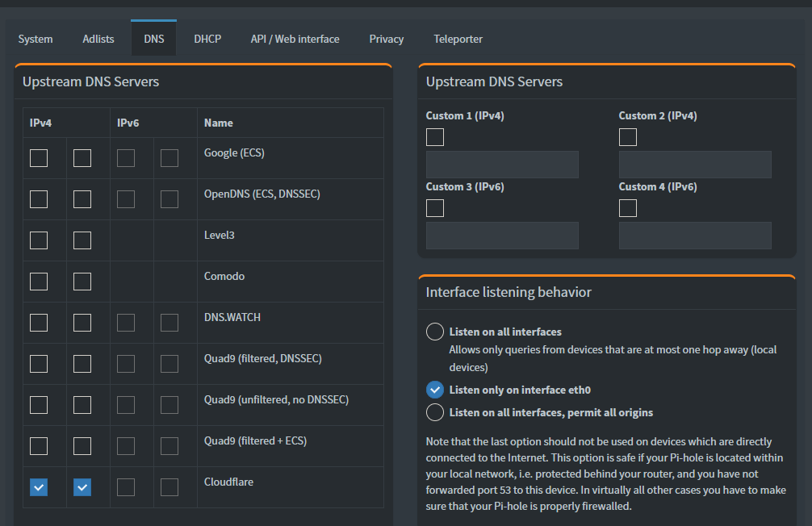This screenshot has width=812, height=526.
Task: Check Comodo secondary IPv4 server
Action: pyautogui.click(x=82, y=282)
